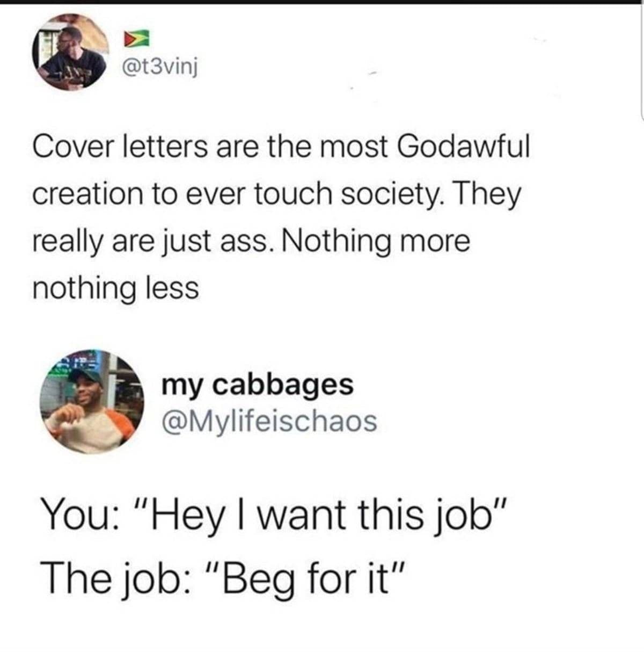Open the @t3vinj profile picture
The image size is (644, 652).
[x=70, y=51]
